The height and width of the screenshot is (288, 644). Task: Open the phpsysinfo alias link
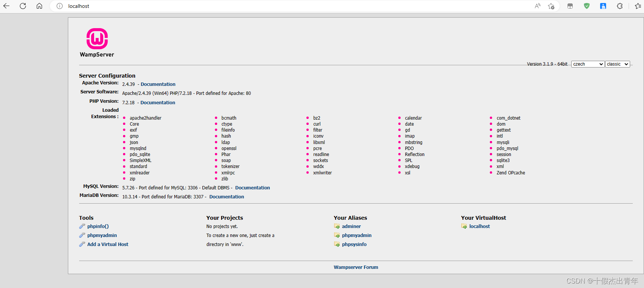(x=354, y=244)
